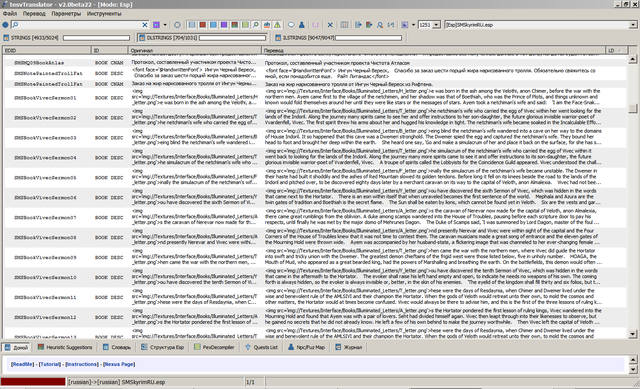640x389 pixels.
Task: Select the light blue square filter icon
Action: tap(213, 25)
